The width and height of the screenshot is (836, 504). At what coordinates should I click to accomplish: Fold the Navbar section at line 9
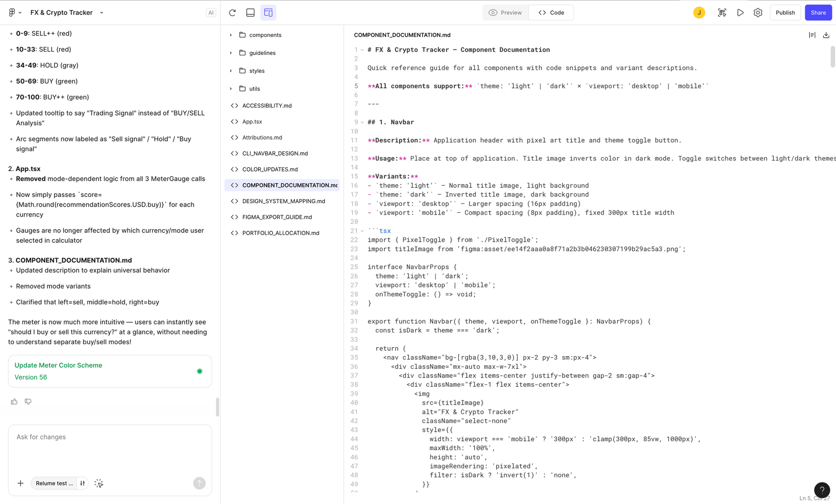pos(362,122)
